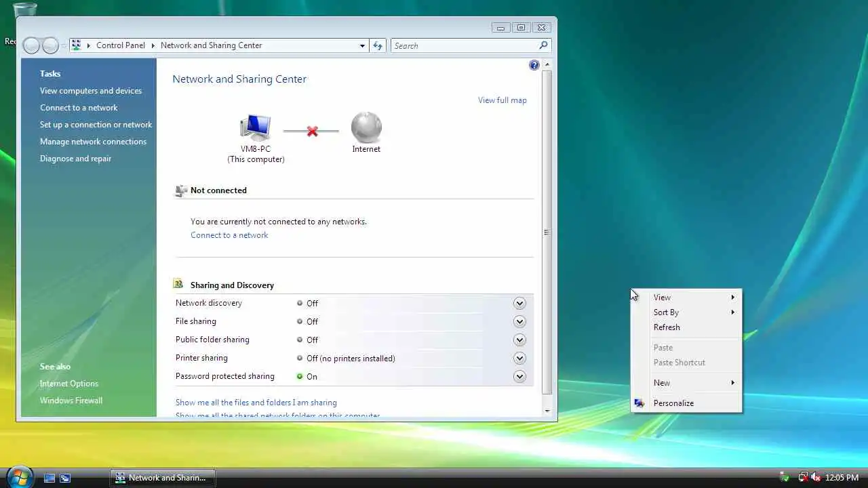Image resolution: width=868 pixels, height=488 pixels.
Task: Click the Control Panel icon in address bar
Action: point(77,45)
